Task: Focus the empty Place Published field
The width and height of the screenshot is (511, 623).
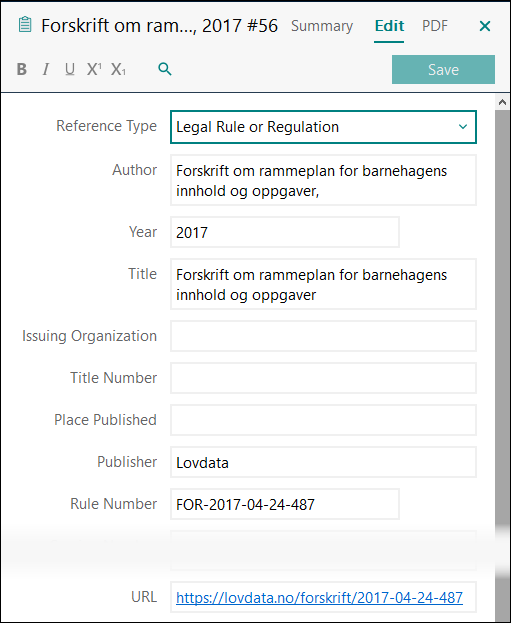Action: [323, 420]
